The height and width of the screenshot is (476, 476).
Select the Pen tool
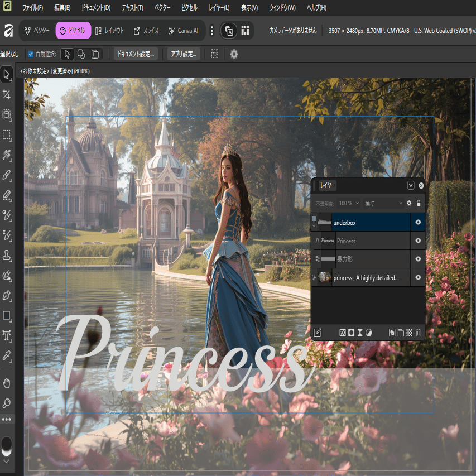pos(6,295)
